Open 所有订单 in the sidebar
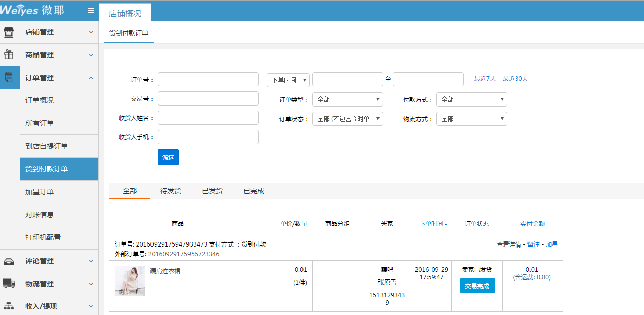644x315 pixels. click(59, 123)
